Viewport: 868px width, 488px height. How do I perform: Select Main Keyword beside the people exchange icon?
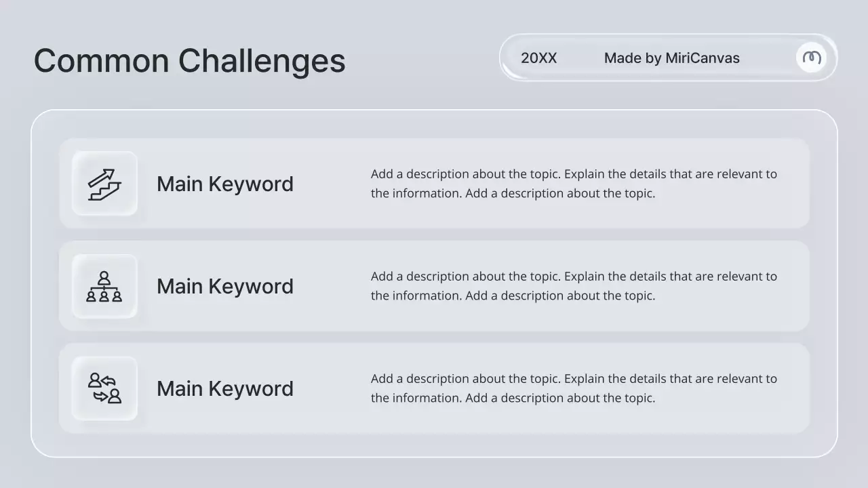[x=224, y=389]
